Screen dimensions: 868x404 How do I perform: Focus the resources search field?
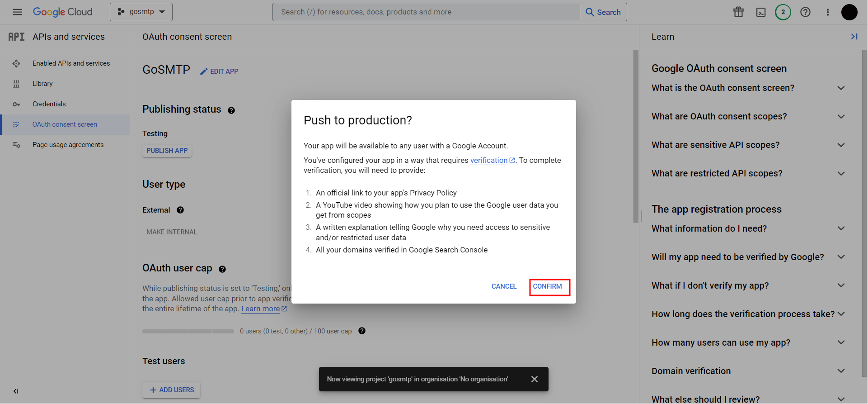pyautogui.click(x=426, y=12)
